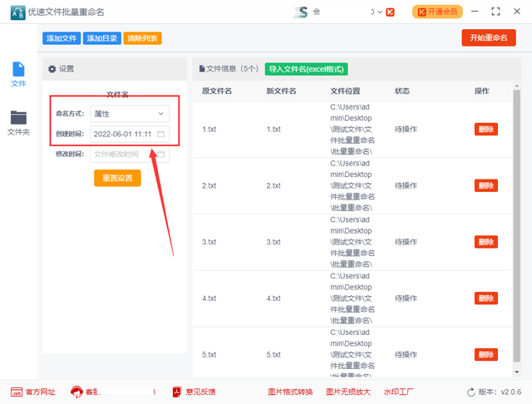Click 开通会员 button
The width and height of the screenshot is (532, 404).
[437, 12]
